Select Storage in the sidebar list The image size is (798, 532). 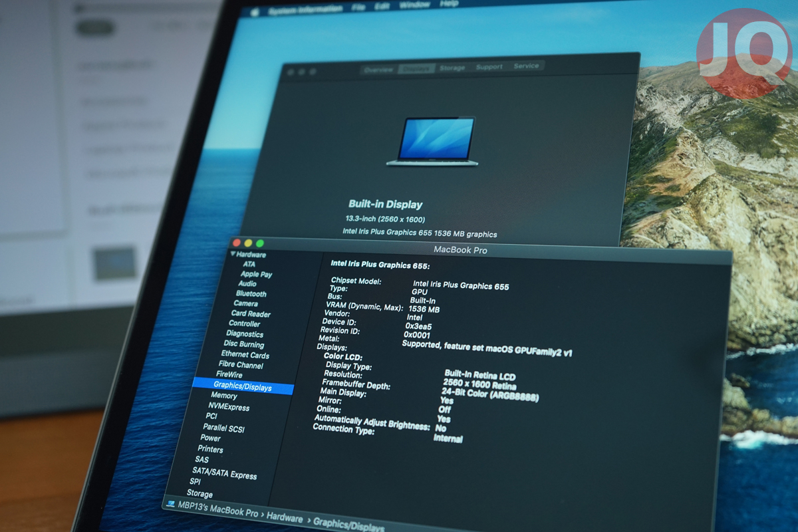tap(199, 493)
